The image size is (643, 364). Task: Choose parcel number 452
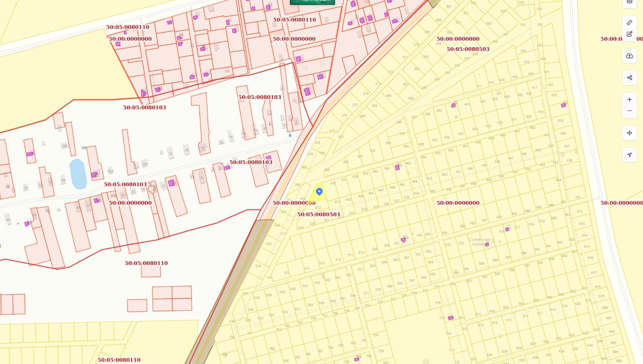(x=445, y=175)
